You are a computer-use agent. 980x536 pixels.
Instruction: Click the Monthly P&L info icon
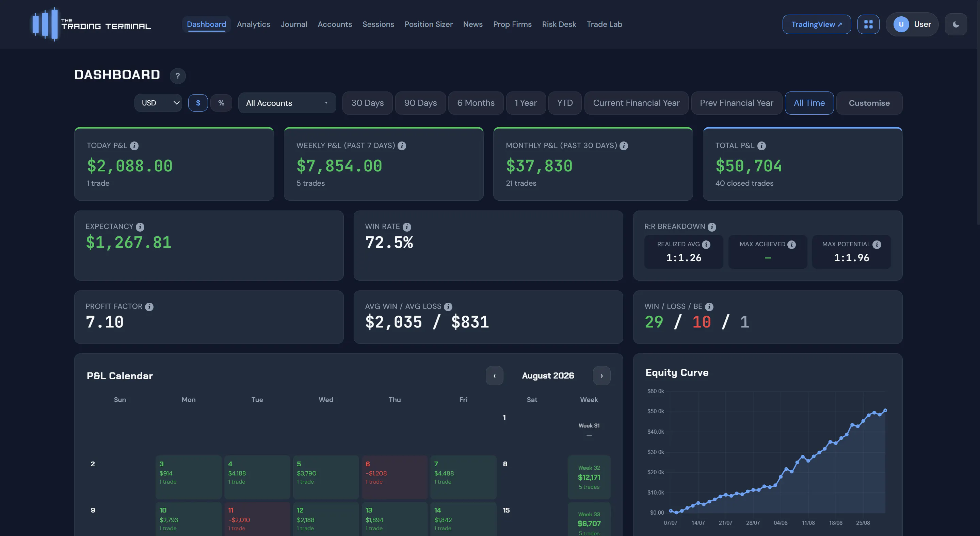tap(624, 146)
